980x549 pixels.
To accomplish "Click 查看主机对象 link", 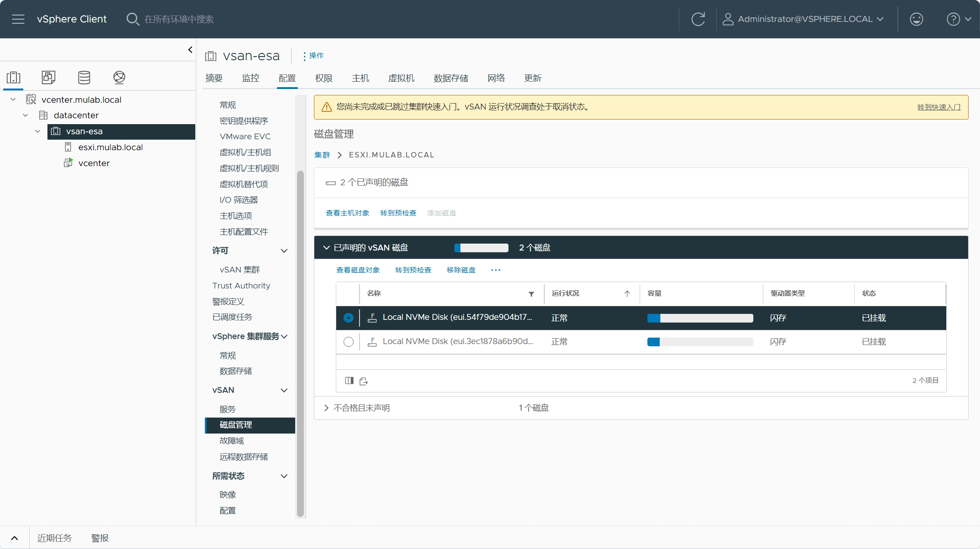I will tap(348, 213).
